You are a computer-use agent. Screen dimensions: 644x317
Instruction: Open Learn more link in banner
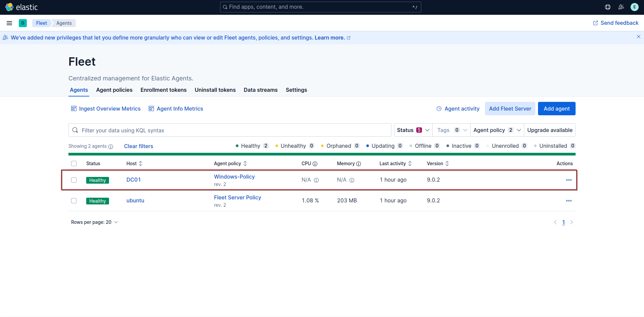point(332,38)
